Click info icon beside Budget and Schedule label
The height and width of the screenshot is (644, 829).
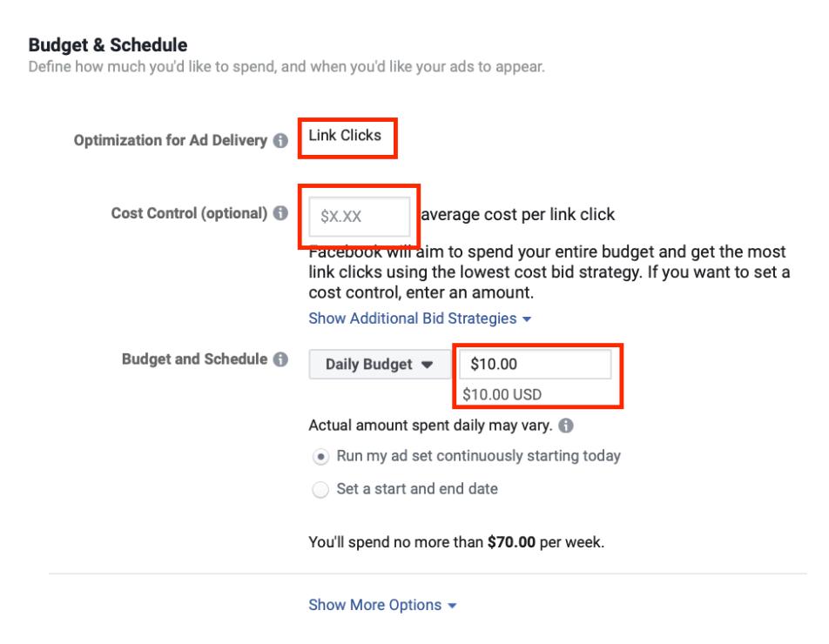280,359
